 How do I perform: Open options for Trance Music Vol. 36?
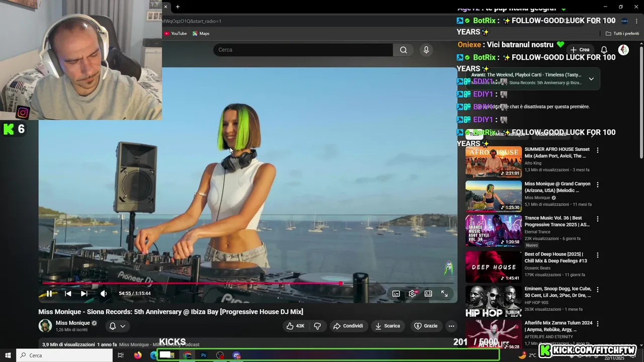pos(598,219)
